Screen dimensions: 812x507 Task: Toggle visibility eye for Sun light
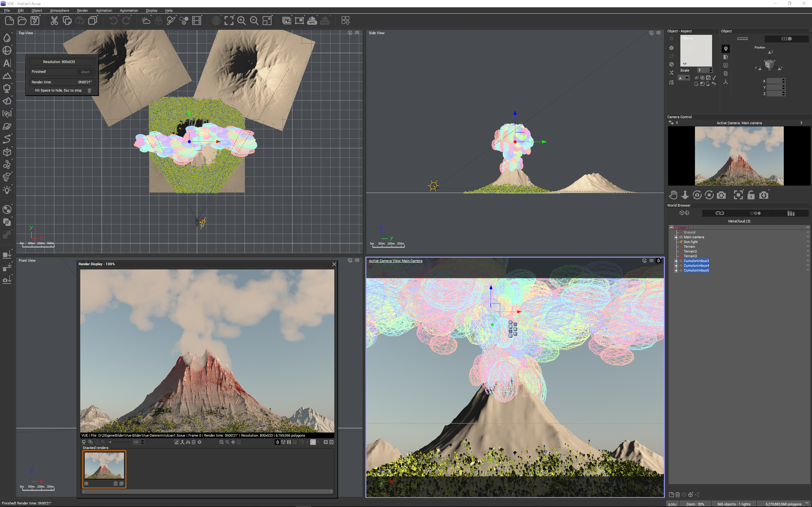pos(808,242)
